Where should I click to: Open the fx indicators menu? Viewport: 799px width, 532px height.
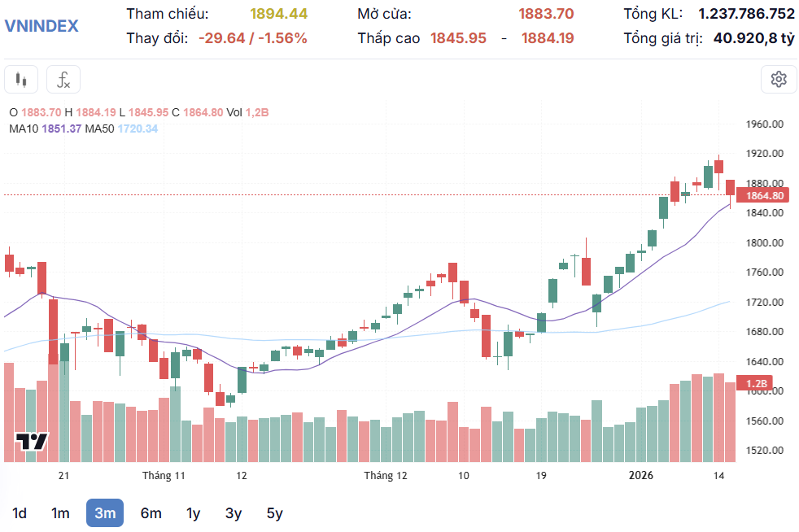63,80
